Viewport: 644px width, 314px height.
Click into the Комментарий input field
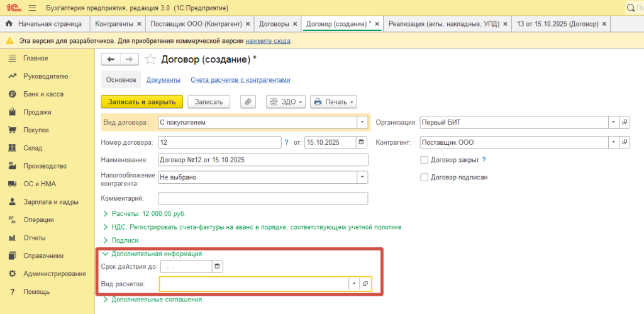tap(262, 198)
